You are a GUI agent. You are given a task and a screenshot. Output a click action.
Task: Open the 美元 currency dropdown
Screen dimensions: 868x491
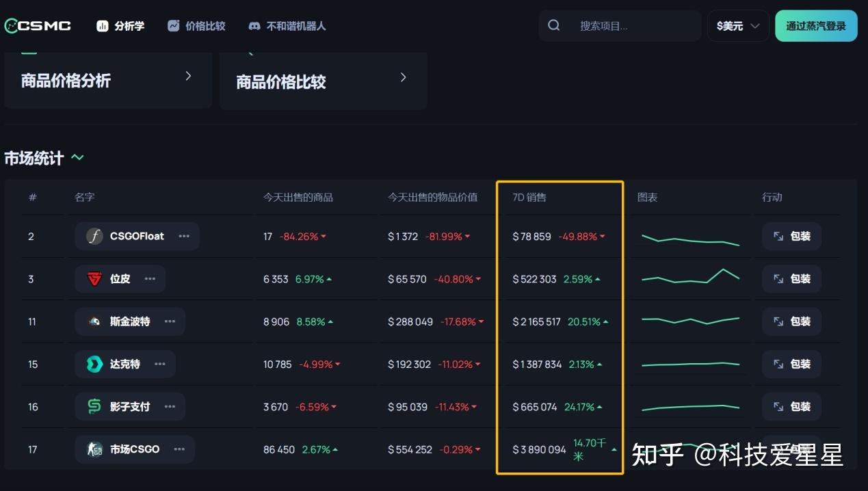(738, 25)
